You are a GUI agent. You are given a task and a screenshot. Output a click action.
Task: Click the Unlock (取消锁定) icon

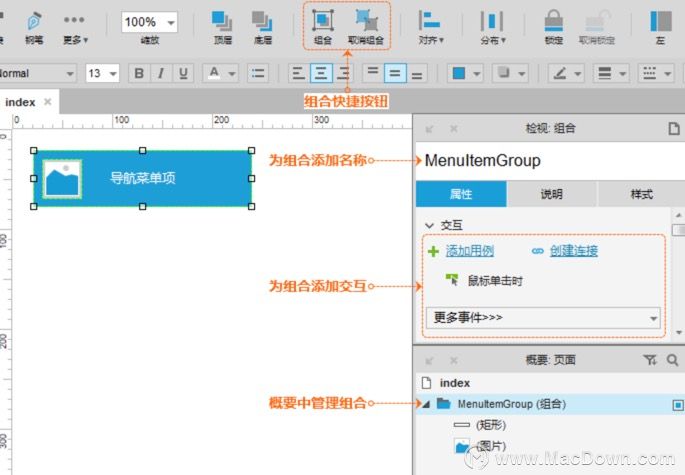click(x=597, y=27)
